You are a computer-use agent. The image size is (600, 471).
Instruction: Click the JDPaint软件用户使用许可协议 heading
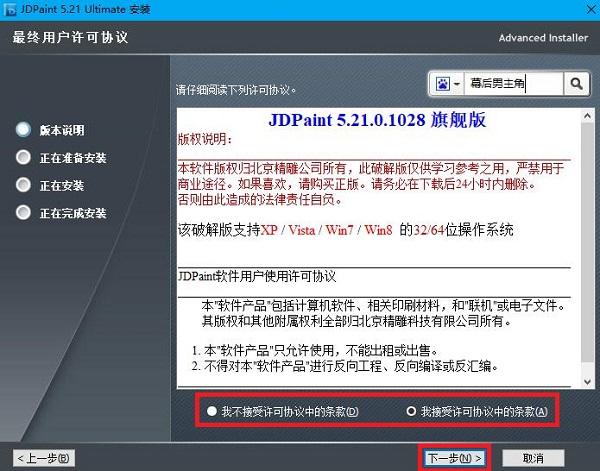[257, 276]
